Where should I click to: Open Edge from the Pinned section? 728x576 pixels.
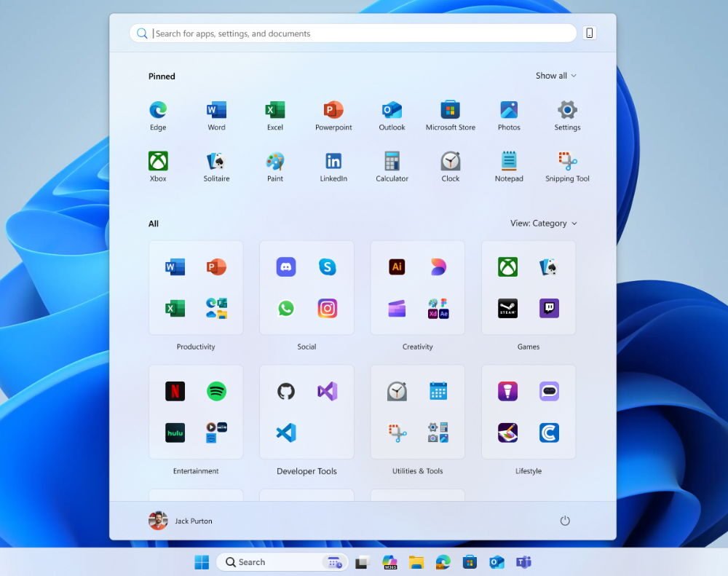[x=158, y=110]
